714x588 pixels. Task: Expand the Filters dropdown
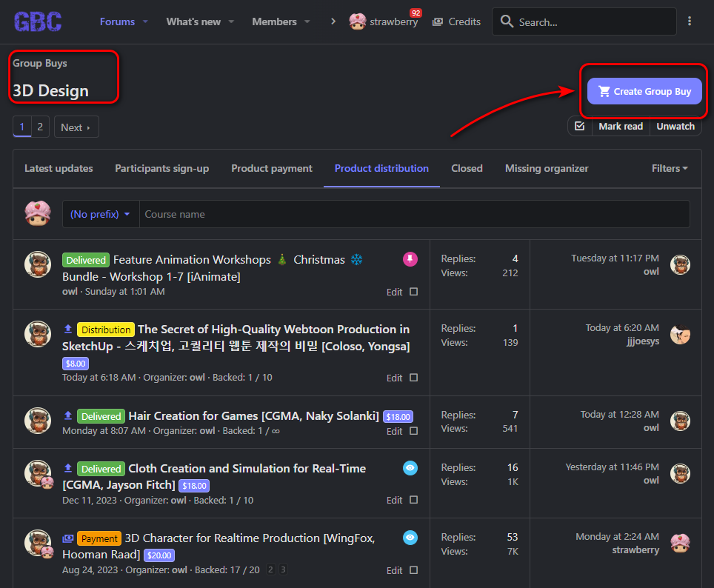(x=669, y=168)
